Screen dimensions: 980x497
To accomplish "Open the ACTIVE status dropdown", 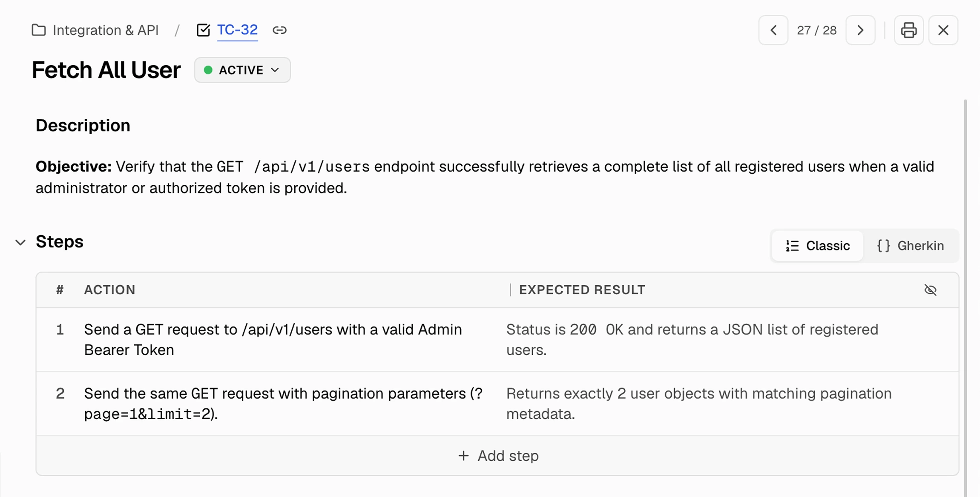I will [x=242, y=70].
